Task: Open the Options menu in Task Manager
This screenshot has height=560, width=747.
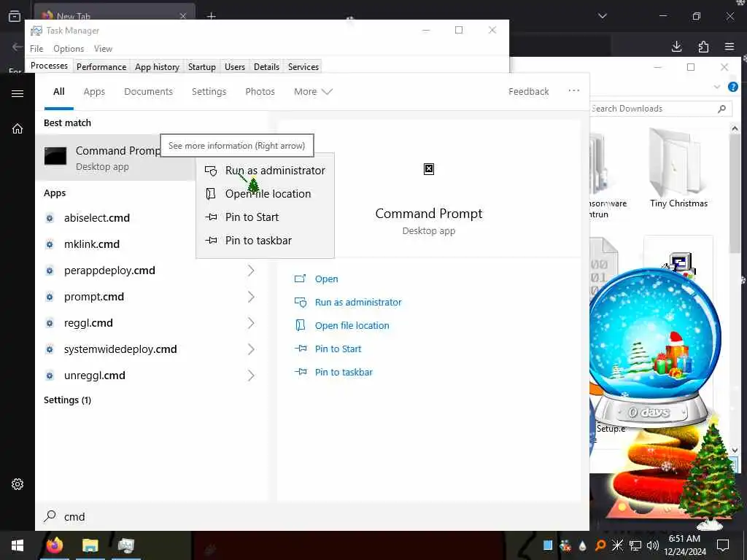Action: click(x=69, y=49)
